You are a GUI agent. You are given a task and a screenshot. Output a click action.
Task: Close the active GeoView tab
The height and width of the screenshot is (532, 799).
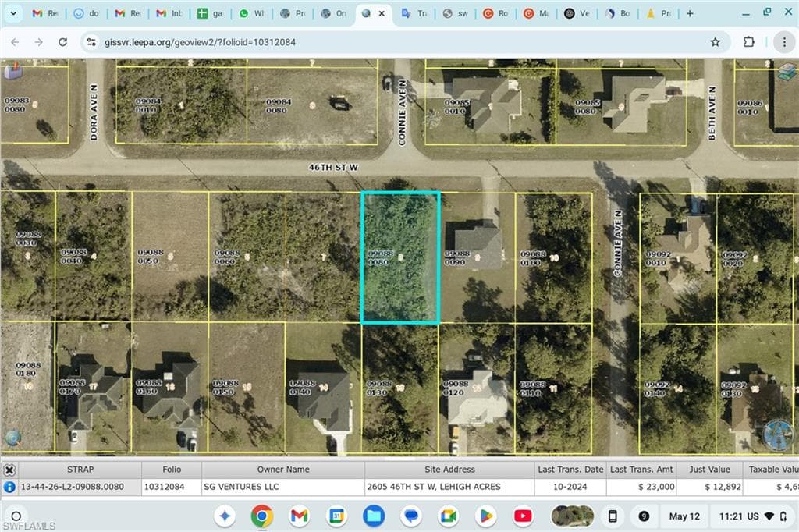382,14
